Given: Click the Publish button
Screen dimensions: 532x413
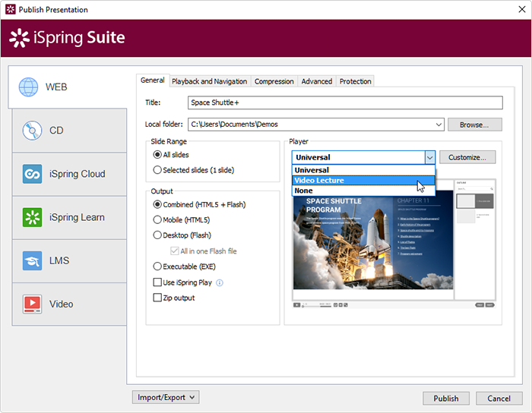Looking at the screenshot, I should tap(446, 399).
